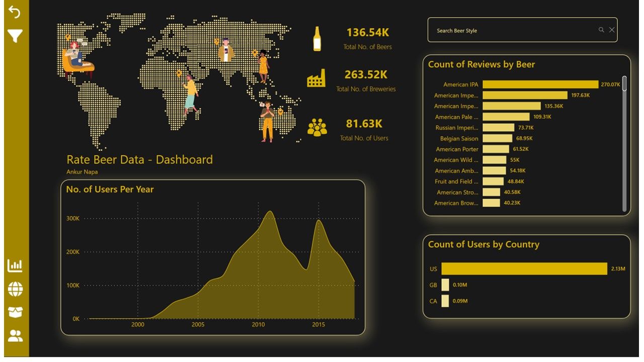Select the Belgian Saison bar
The width and height of the screenshot is (644, 362).
click(497, 138)
